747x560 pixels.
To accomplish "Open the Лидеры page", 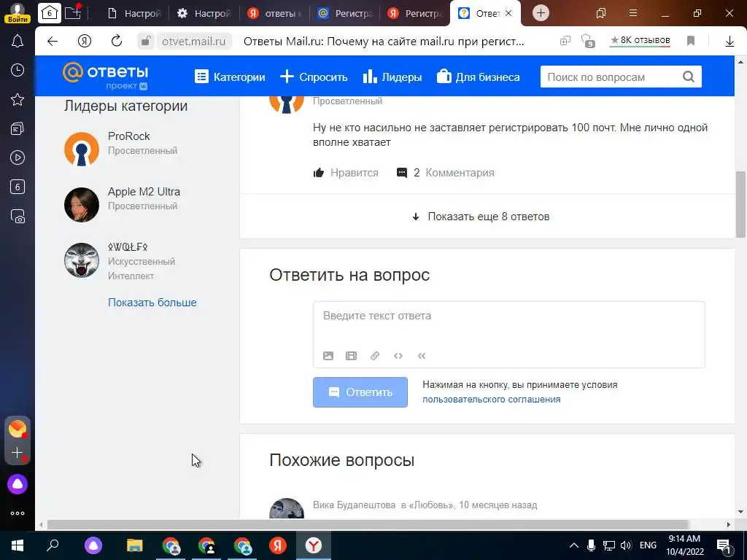I will [x=392, y=77].
